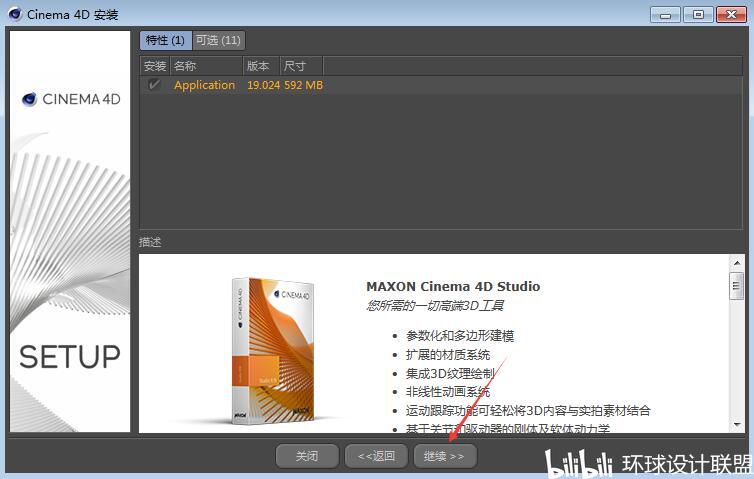754x479 pixels.
Task: Open the 可选 (11) tab
Action: 218,40
